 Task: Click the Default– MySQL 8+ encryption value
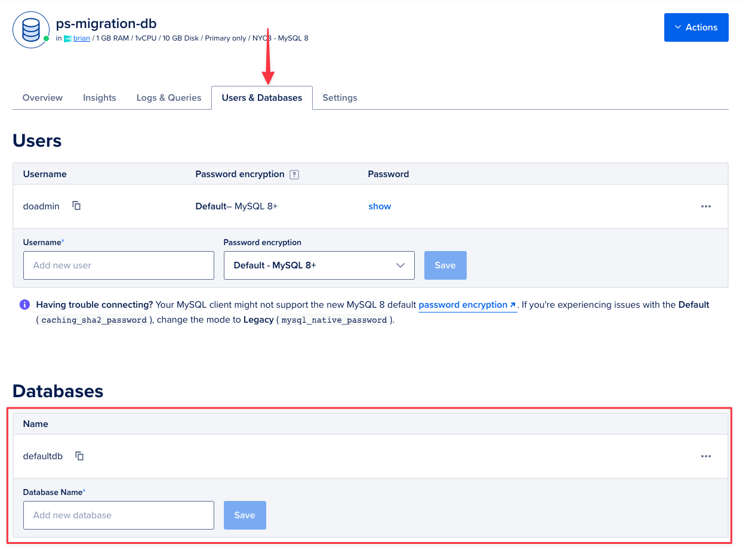[x=236, y=206]
